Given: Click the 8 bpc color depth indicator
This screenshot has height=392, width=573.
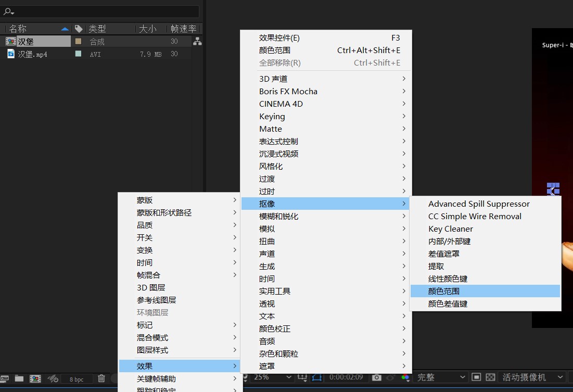Looking at the screenshot, I should click(x=77, y=378).
